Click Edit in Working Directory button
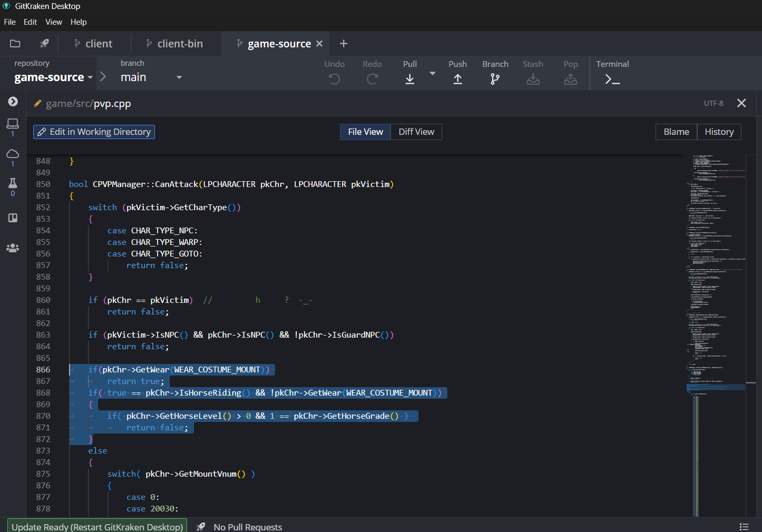The image size is (762, 532). tap(94, 132)
